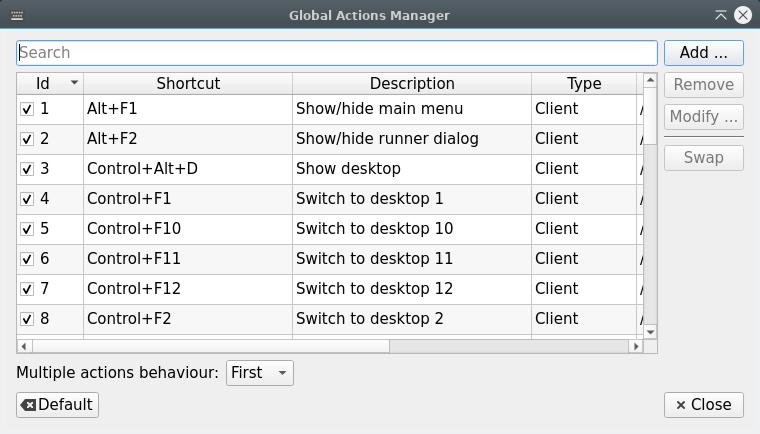
Task: Open the window menu keyboard icon
Action: click(x=17, y=16)
